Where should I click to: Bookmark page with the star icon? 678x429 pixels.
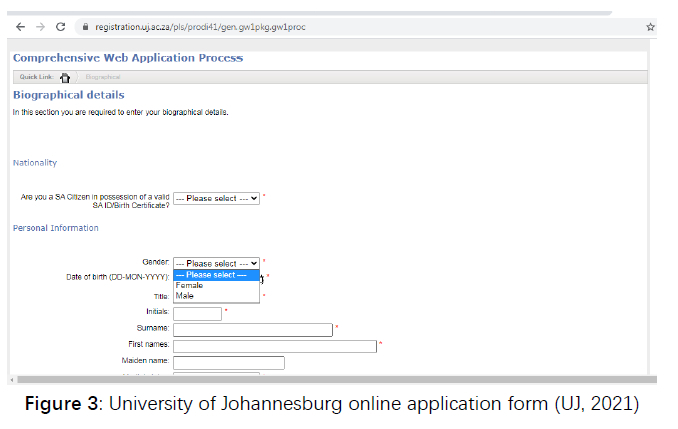click(x=650, y=27)
